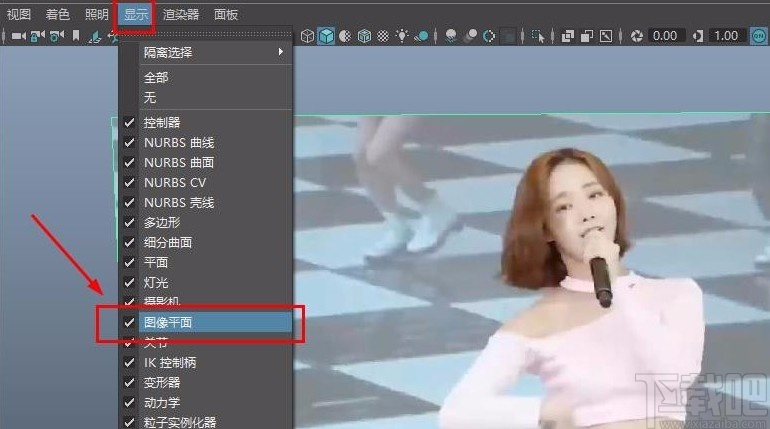Toggle Use Default Material icon
The width and height of the screenshot is (770, 429).
345,36
